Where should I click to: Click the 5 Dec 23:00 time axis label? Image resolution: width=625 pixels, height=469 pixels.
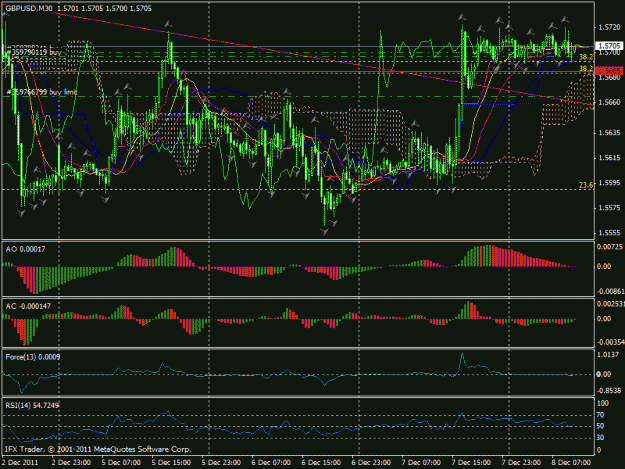tap(221, 463)
